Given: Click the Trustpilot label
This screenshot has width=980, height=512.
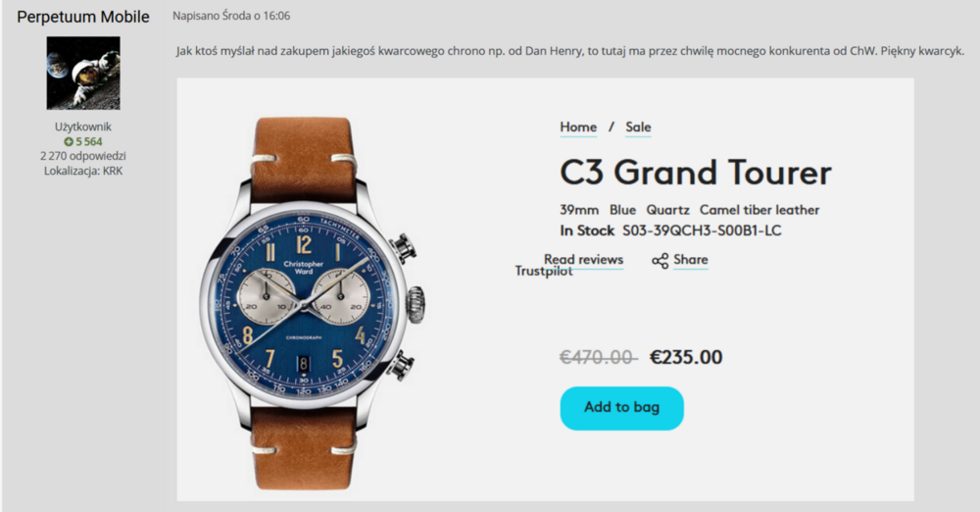Looking at the screenshot, I should pos(543,271).
